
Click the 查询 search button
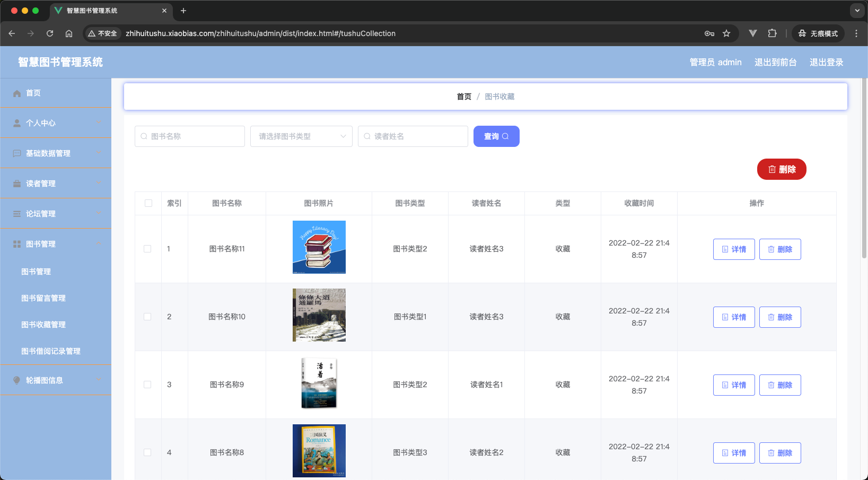(x=496, y=136)
